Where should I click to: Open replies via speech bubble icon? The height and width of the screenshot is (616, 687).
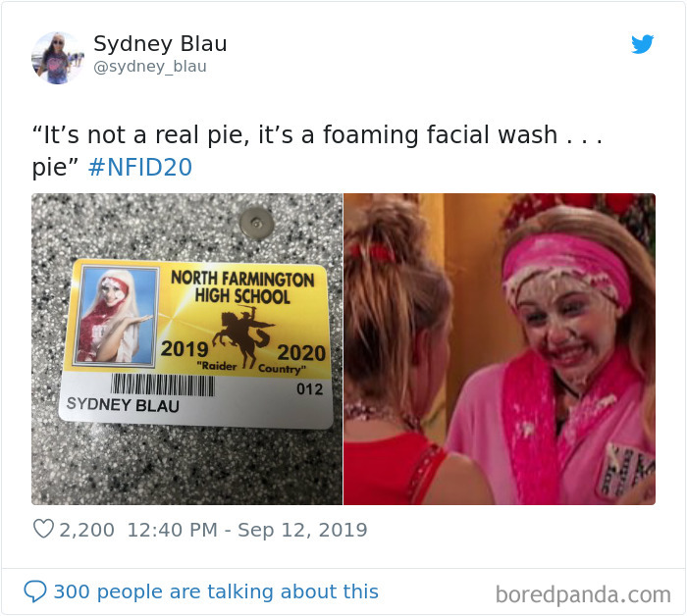35,591
